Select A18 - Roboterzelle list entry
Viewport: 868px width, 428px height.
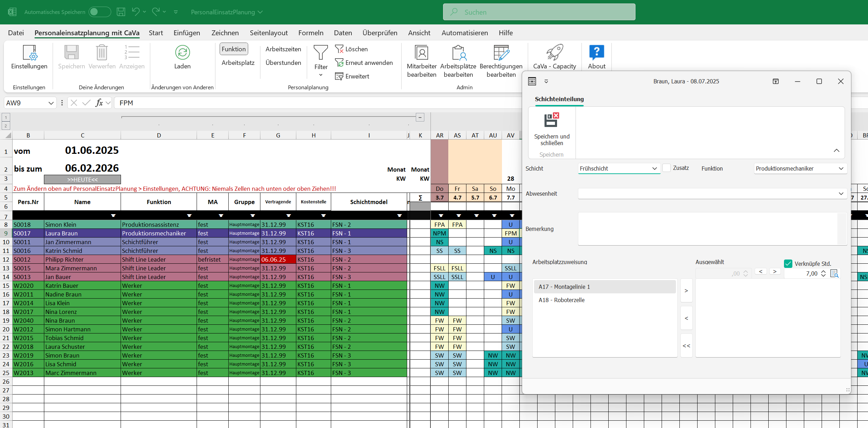coord(561,300)
